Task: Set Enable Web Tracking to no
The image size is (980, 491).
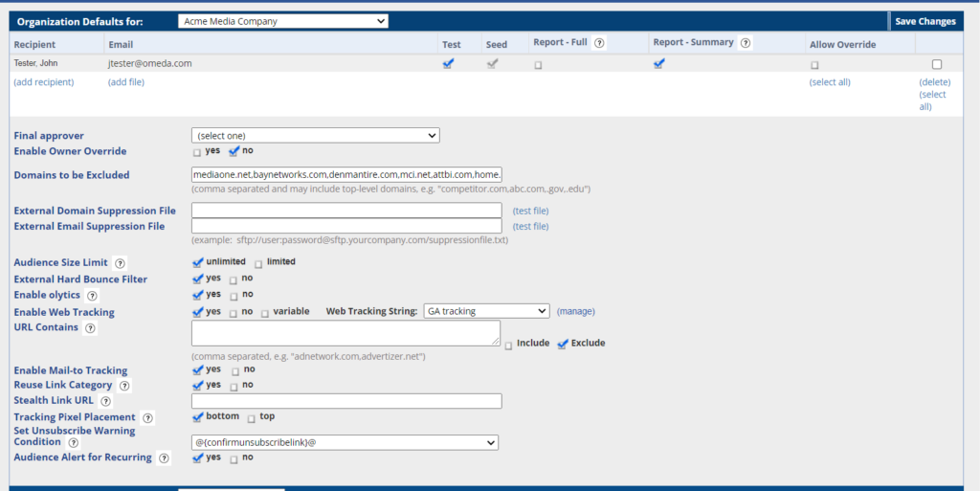Action: point(234,314)
